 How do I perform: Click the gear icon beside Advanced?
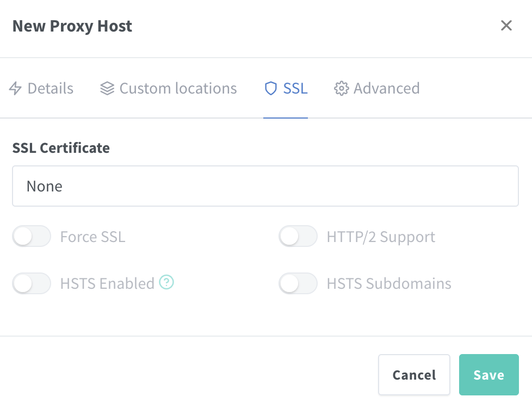pyautogui.click(x=341, y=89)
